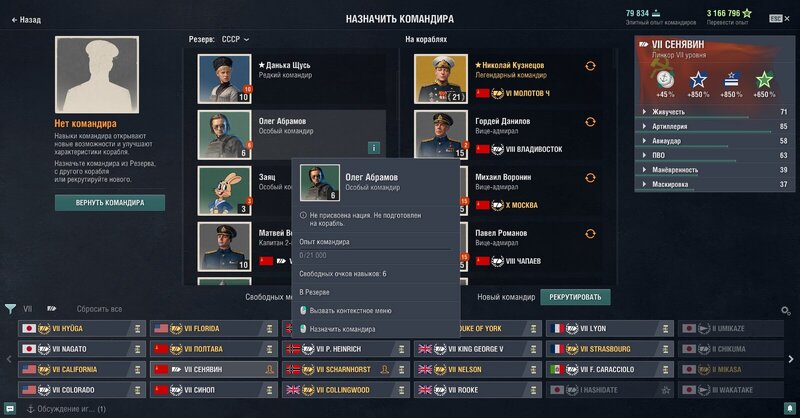Click the notification bell icon at bottom right
The image size is (800, 418).
tap(790, 409)
